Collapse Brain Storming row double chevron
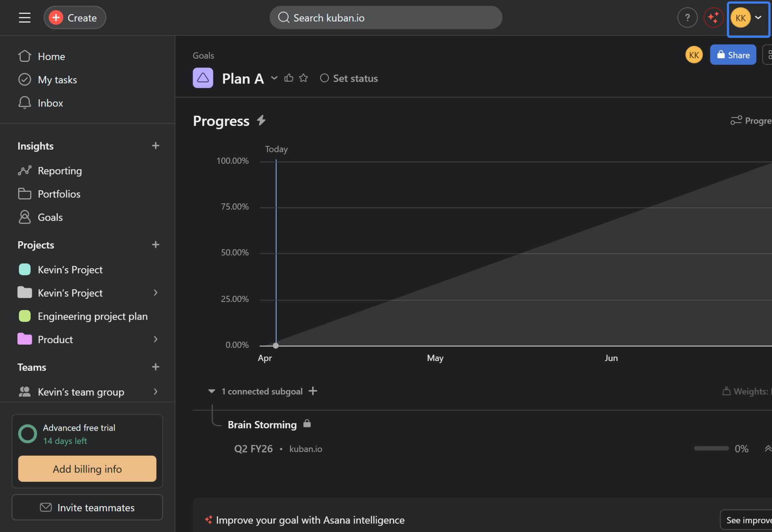This screenshot has width=772, height=532. click(768, 448)
